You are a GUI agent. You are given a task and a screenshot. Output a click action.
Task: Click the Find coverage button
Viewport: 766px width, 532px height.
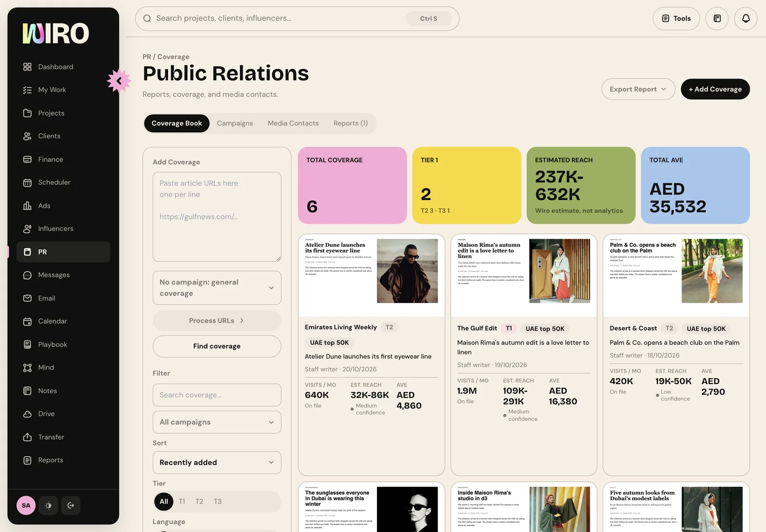tap(217, 346)
